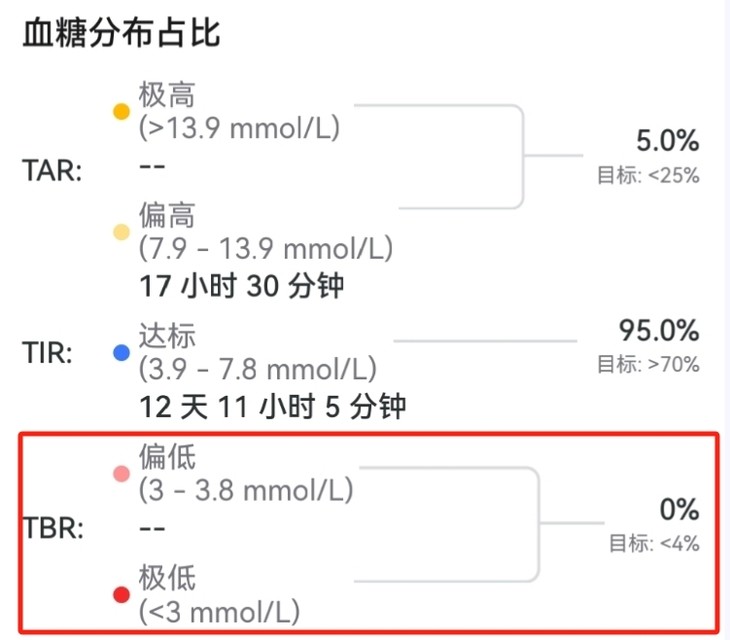Select the 17 小时 30 分钟 duration

click(241, 286)
